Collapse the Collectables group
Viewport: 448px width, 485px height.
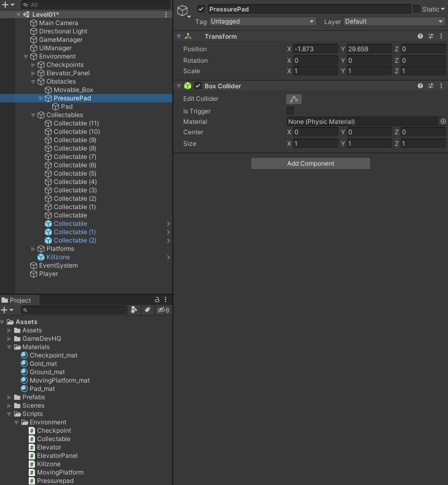pos(33,115)
